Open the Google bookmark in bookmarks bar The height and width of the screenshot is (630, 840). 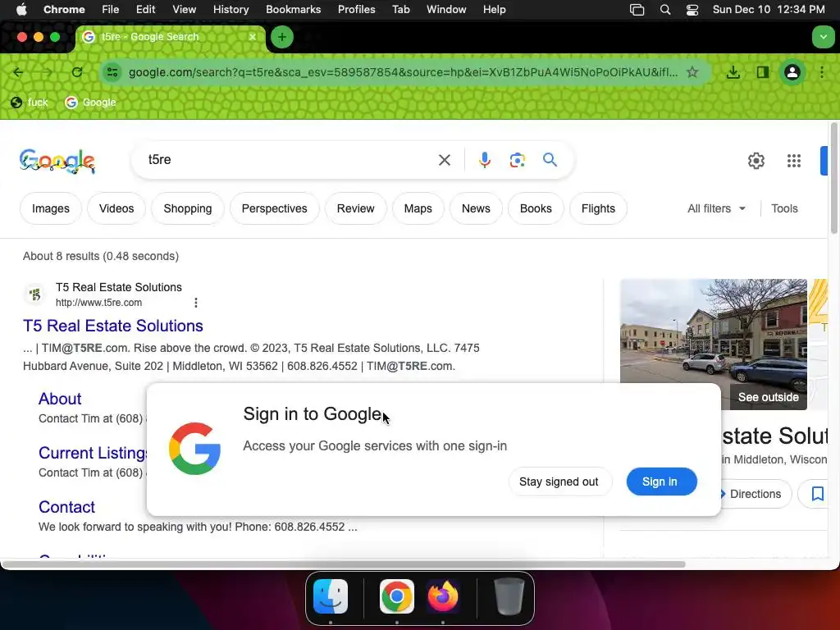(90, 103)
